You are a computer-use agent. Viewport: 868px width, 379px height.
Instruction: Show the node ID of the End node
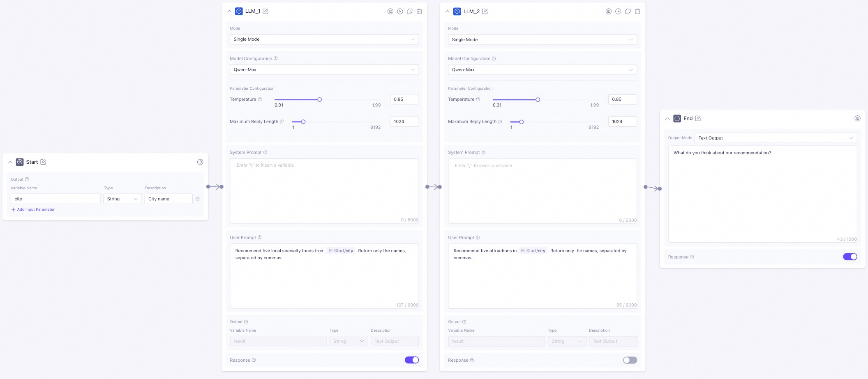pyautogui.click(x=857, y=119)
